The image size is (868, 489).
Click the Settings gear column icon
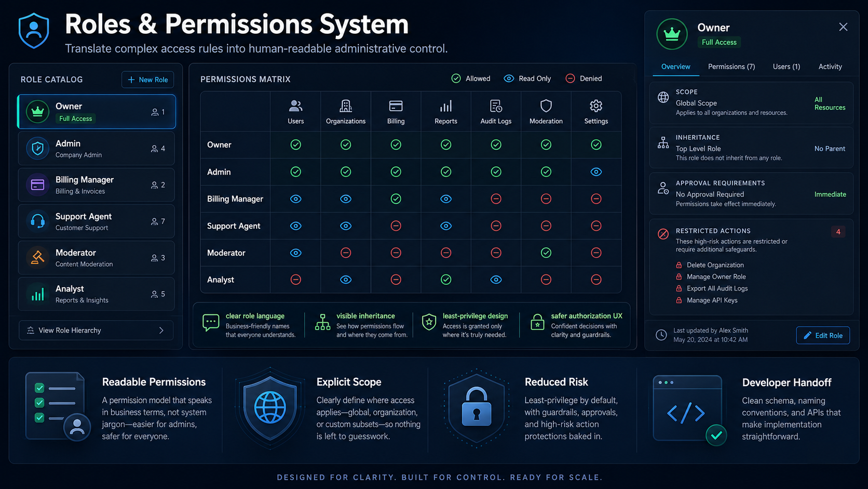coord(596,106)
